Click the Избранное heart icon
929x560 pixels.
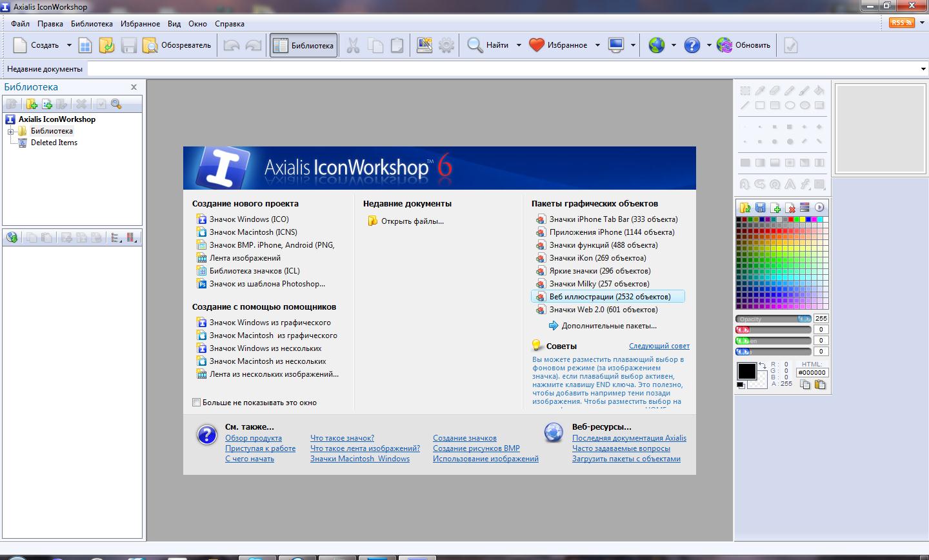click(536, 45)
